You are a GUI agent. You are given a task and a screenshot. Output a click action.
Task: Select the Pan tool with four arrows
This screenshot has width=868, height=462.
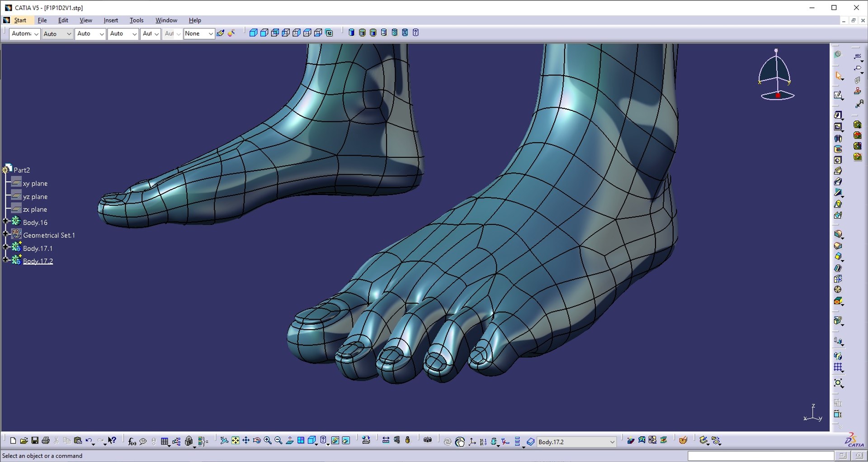tap(246, 441)
